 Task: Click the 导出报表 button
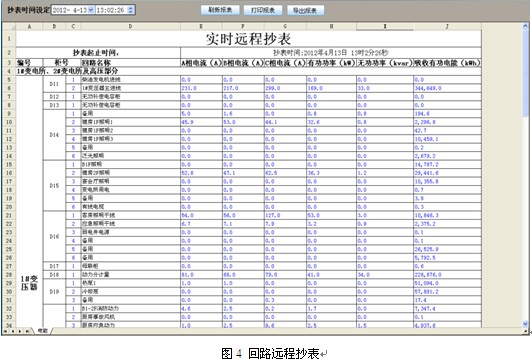tap(305, 10)
